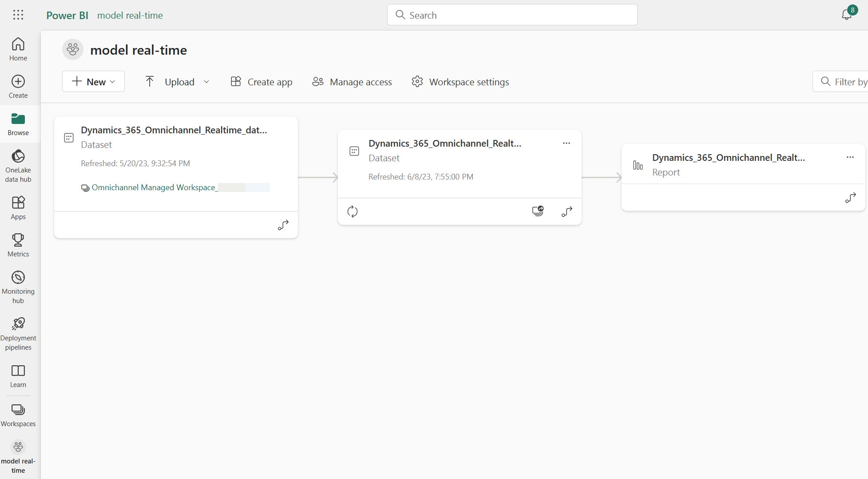Open the OneLake data hub
Image resolution: width=868 pixels, height=479 pixels.
point(18,165)
